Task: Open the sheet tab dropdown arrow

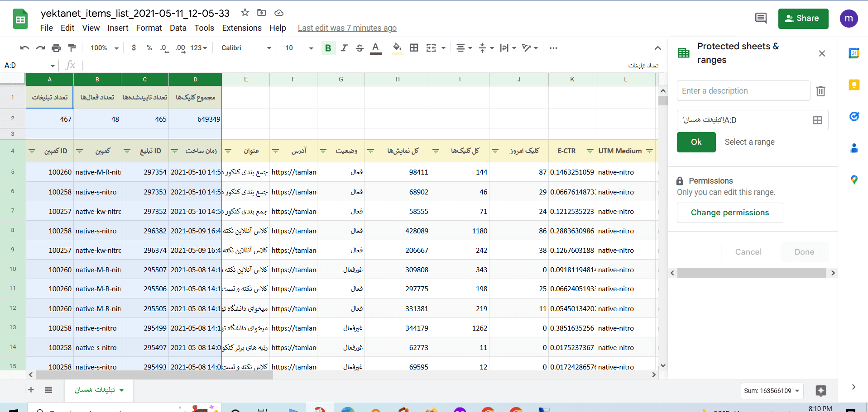Action: point(122,390)
